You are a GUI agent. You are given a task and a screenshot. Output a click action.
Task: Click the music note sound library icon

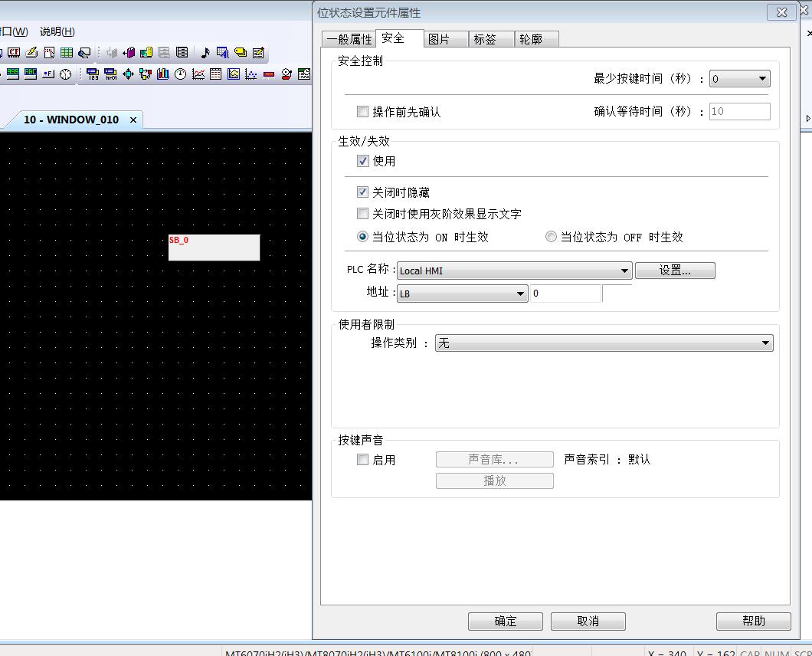point(205,53)
